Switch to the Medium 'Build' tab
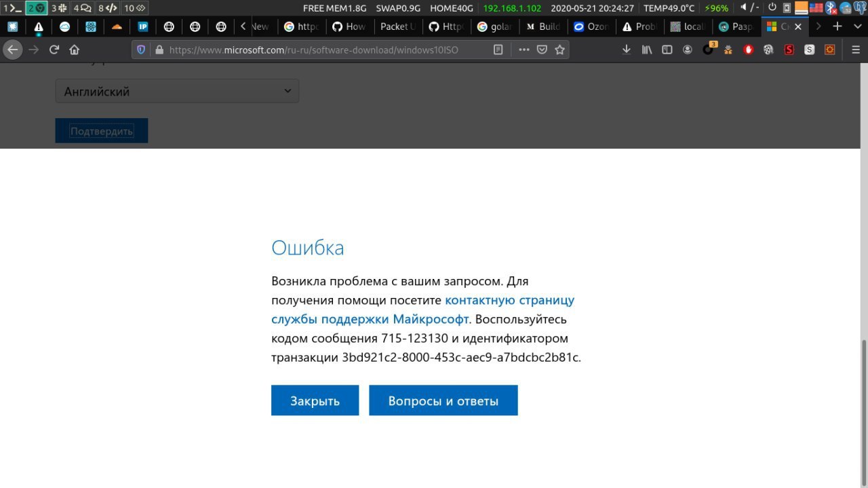Screen dimensions: 868x488 tap(543, 26)
